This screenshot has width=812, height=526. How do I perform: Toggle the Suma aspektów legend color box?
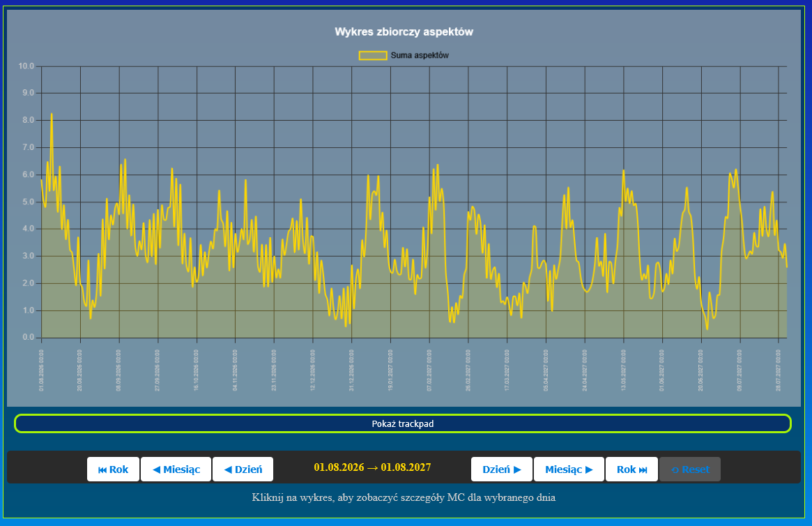click(373, 55)
